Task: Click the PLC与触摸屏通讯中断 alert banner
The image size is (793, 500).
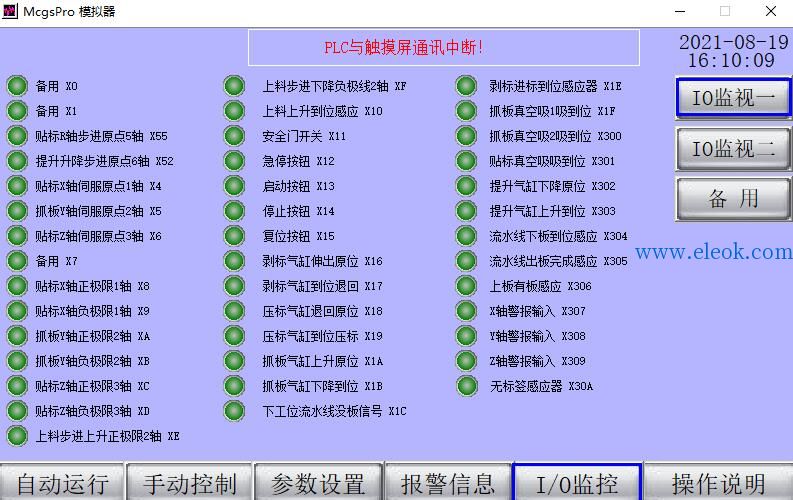Action: (444, 48)
